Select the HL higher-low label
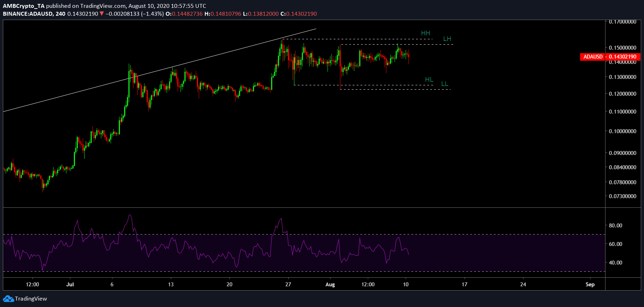This screenshot has height=307, width=644. (429, 80)
